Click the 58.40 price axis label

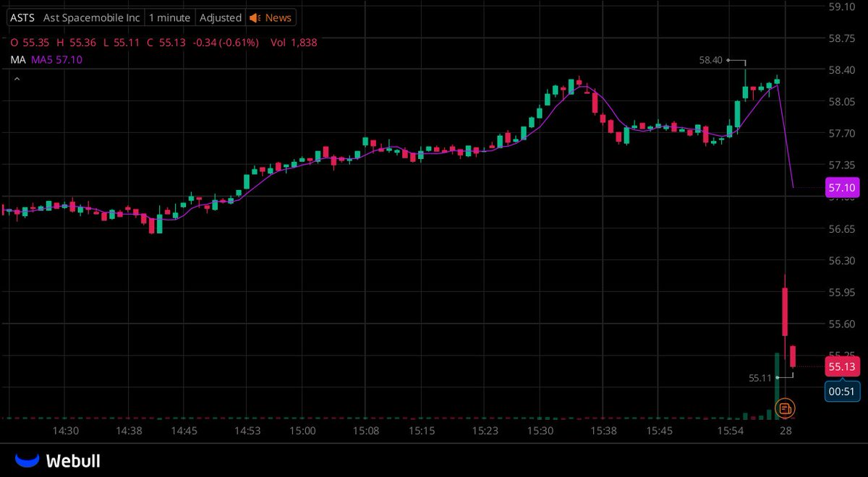843,70
